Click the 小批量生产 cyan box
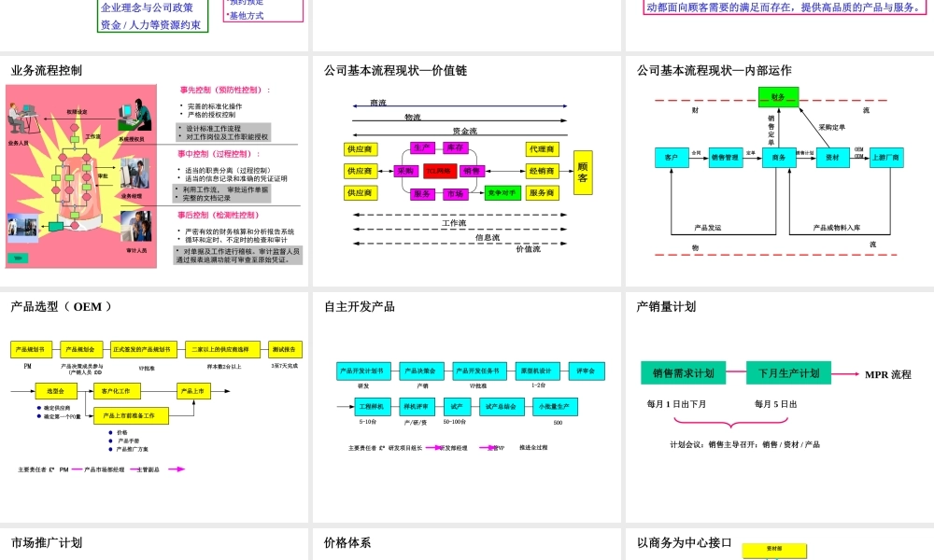 coord(555,407)
